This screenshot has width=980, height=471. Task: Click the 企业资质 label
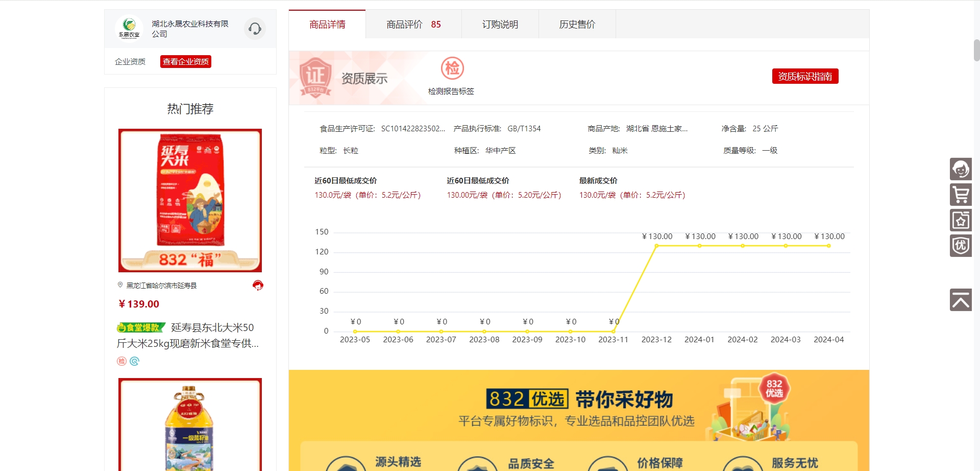(130, 62)
